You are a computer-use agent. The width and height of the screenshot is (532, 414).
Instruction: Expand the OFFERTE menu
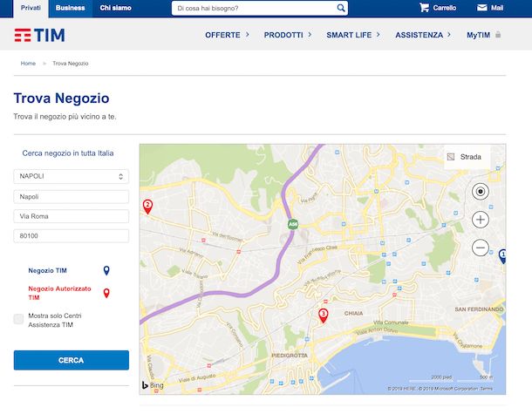227,35
